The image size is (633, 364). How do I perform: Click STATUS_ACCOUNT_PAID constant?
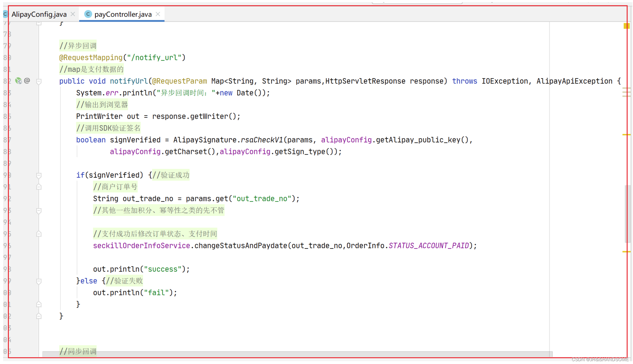click(x=429, y=246)
